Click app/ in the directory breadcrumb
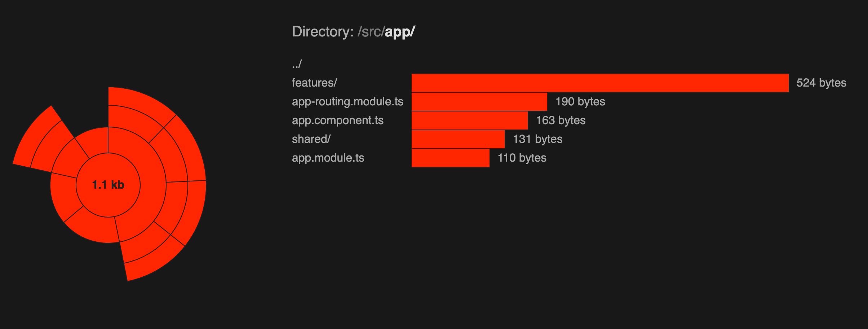Image resolution: width=868 pixels, height=329 pixels. (x=400, y=32)
